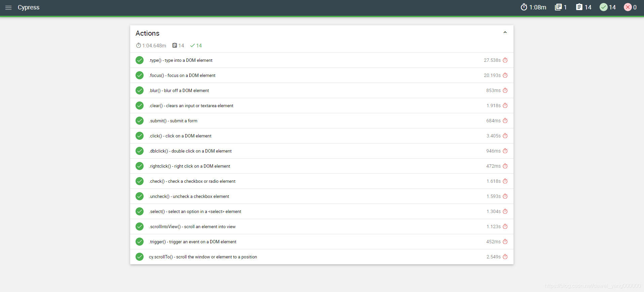The width and height of the screenshot is (644, 292).
Task: Click the green pass icon for .trigger() test
Action: click(x=140, y=242)
